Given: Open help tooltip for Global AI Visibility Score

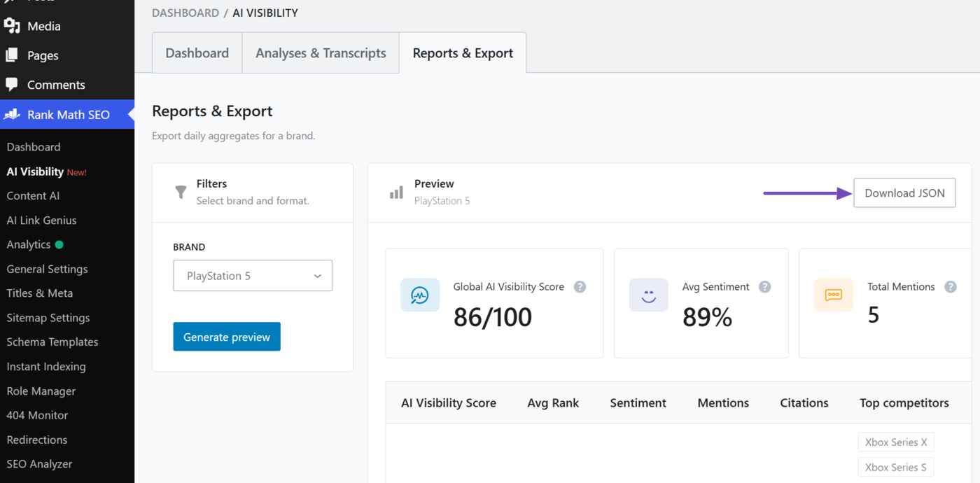Looking at the screenshot, I should [x=580, y=286].
